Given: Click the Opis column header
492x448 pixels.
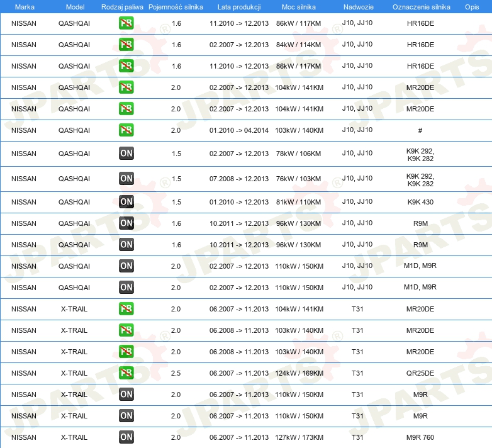Looking at the screenshot, I should pos(472,7).
